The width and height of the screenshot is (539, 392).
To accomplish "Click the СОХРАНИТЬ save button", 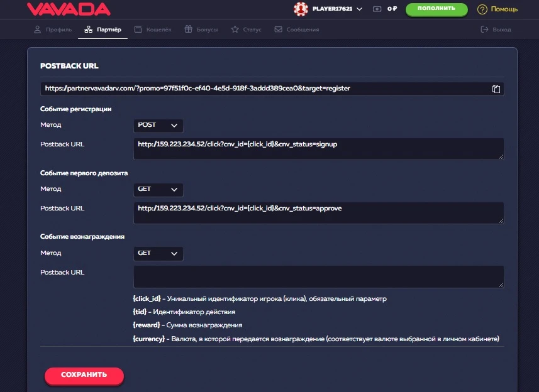I will 84,375.
